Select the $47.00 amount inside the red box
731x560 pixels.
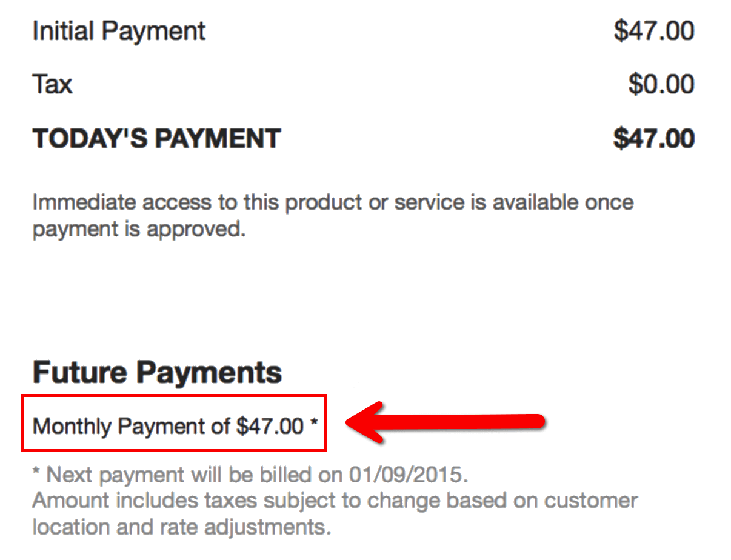[270, 426]
